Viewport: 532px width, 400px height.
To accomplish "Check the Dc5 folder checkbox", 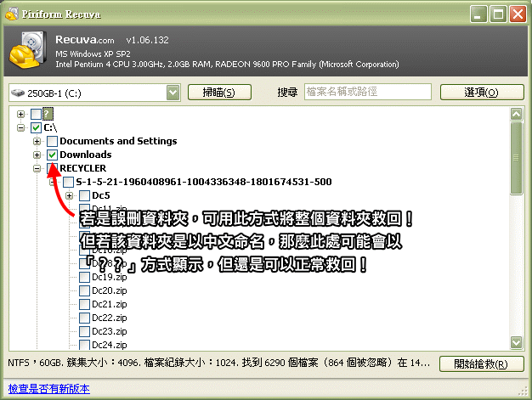I will [84, 195].
